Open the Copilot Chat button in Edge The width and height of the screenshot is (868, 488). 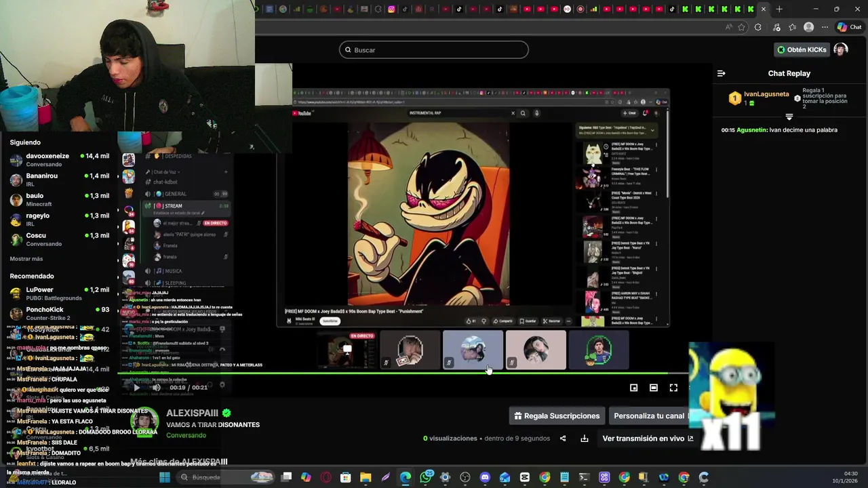tap(849, 27)
